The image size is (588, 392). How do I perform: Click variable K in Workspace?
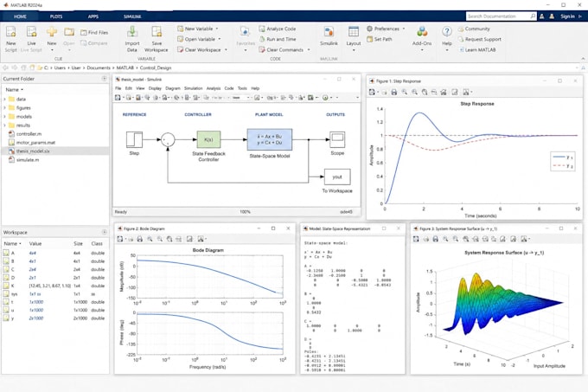[54, 286]
